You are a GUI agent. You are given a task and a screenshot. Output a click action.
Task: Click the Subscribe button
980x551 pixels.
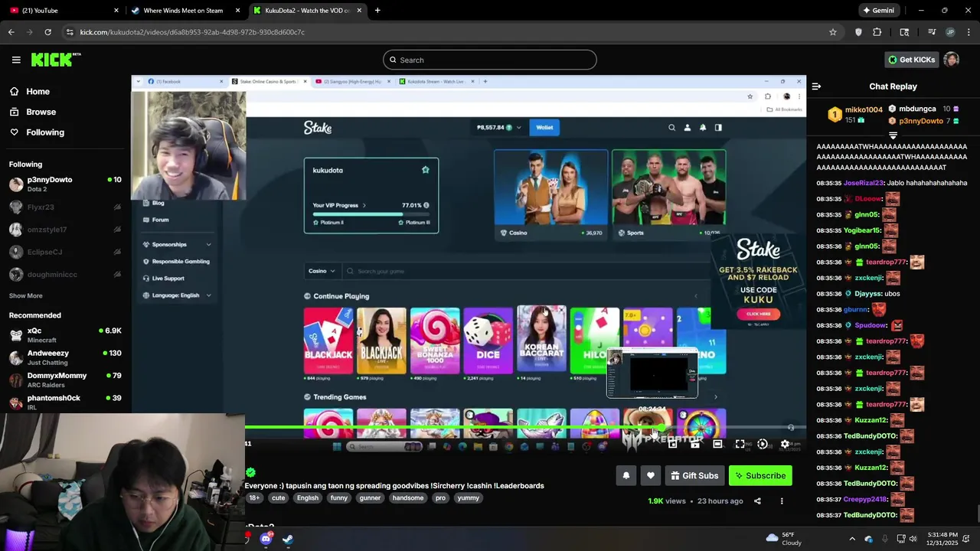click(760, 476)
